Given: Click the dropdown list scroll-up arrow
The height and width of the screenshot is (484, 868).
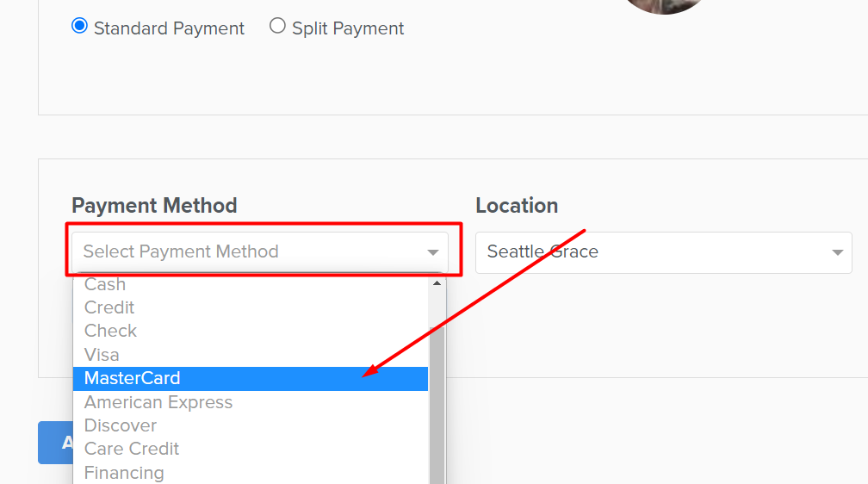Looking at the screenshot, I should (x=437, y=283).
